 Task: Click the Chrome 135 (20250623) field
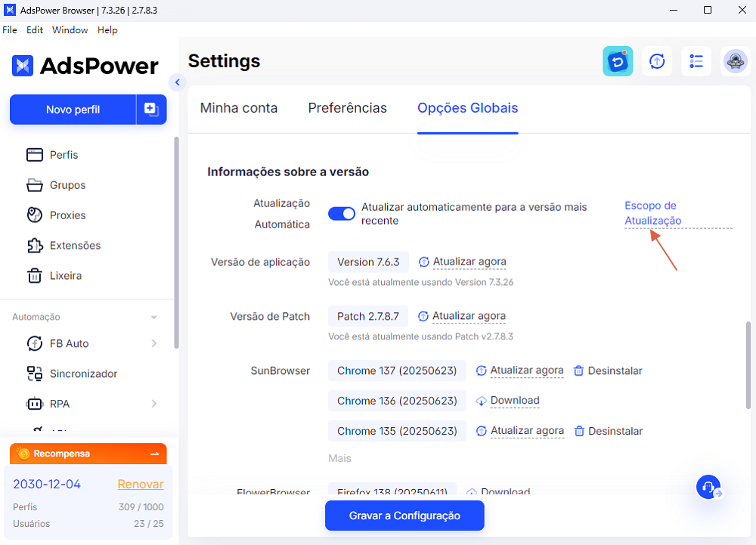[x=397, y=431]
